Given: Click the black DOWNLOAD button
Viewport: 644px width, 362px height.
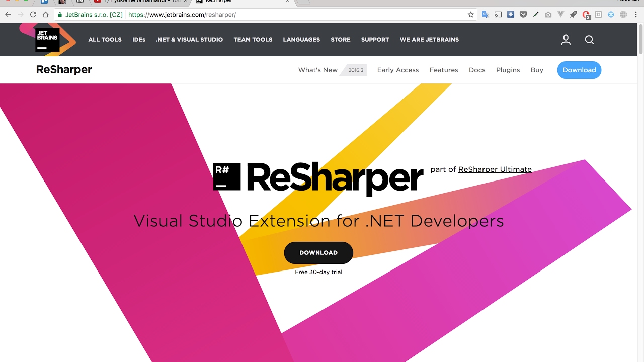Looking at the screenshot, I should 318,253.
